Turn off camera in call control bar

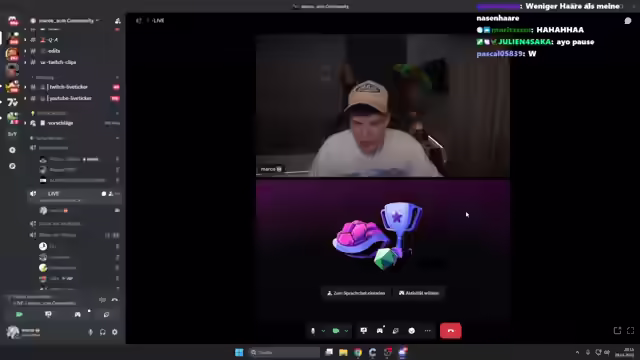pos(336,331)
